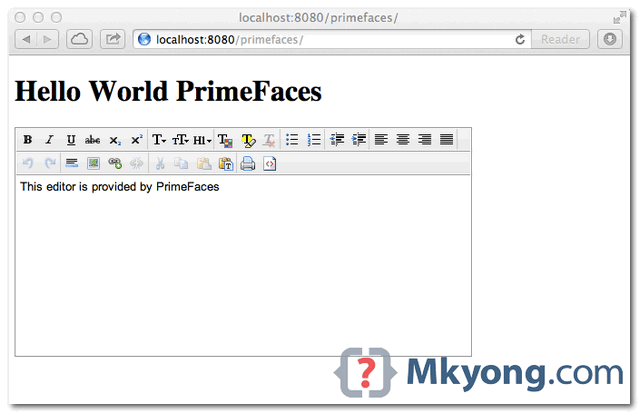This screenshot has height=414, width=640.
Task: Insert a bulleted list
Action: point(292,140)
